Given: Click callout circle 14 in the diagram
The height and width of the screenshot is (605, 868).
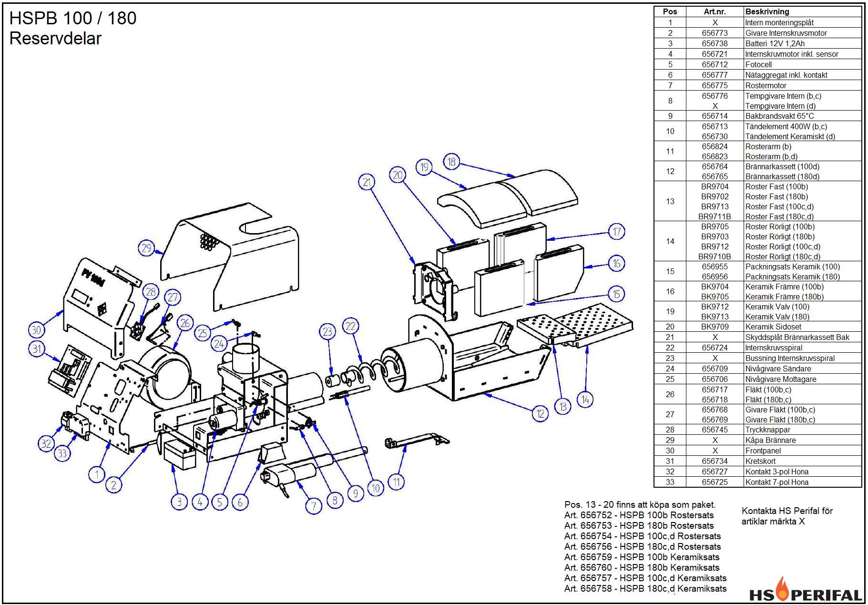Looking at the screenshot, I should 585,400.
